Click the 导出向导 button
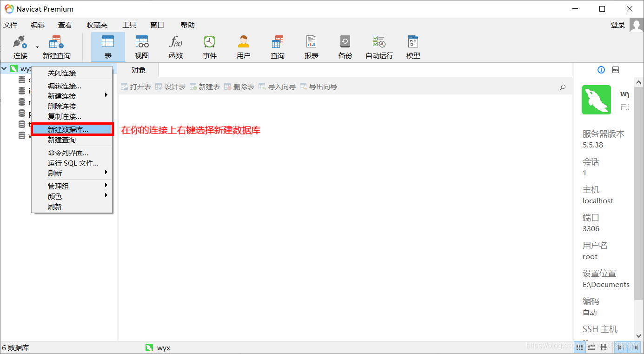644x354 pixels. (x=319, y=87)
